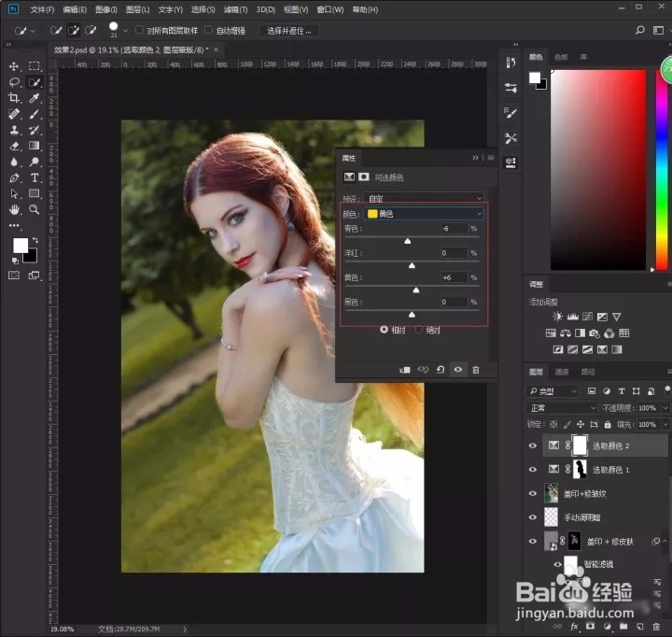Select the Hand tool
This screenshot has height=637, width=672.
click(14, 210)
